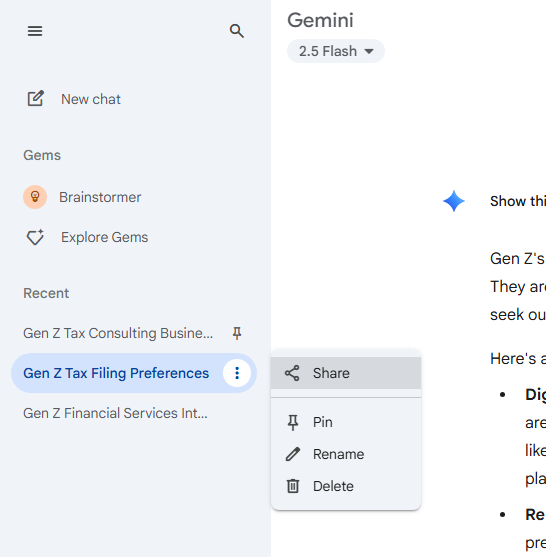
Task: Collapse the sidebar with the hamburger menu icon
Action: point(35,31)
